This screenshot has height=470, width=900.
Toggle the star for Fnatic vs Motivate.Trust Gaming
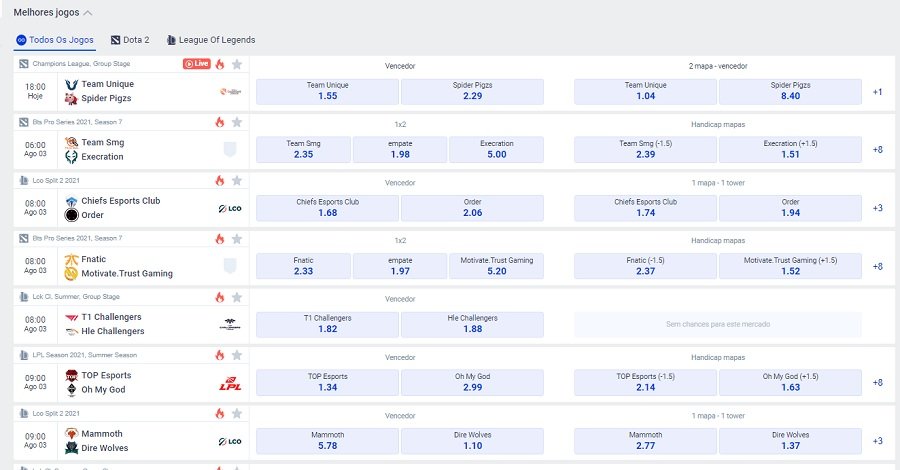(x=237, y=238)
